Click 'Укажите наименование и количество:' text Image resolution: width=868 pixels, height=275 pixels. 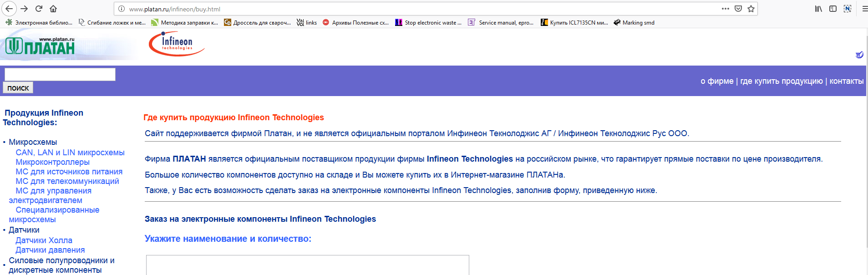[x=228, y=239]
